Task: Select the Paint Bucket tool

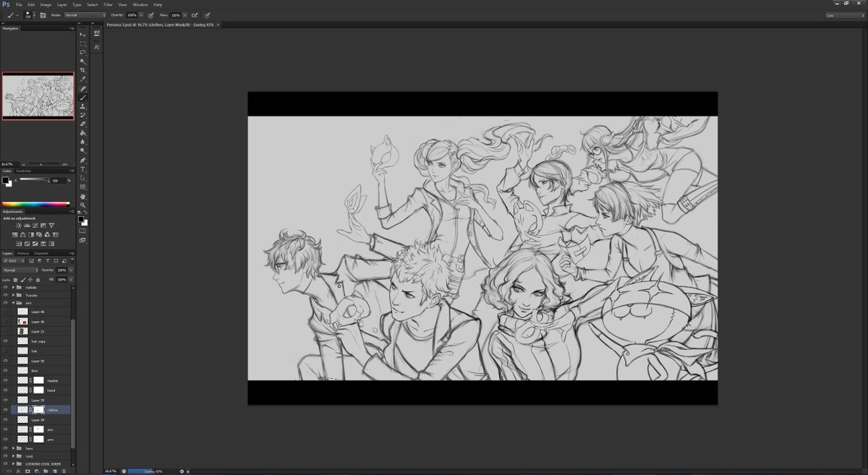Action: pos(82,133)
